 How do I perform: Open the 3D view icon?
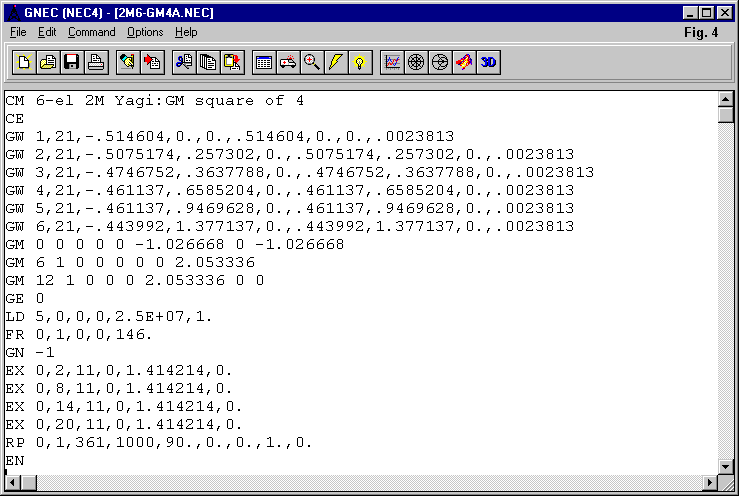point(488,62)
